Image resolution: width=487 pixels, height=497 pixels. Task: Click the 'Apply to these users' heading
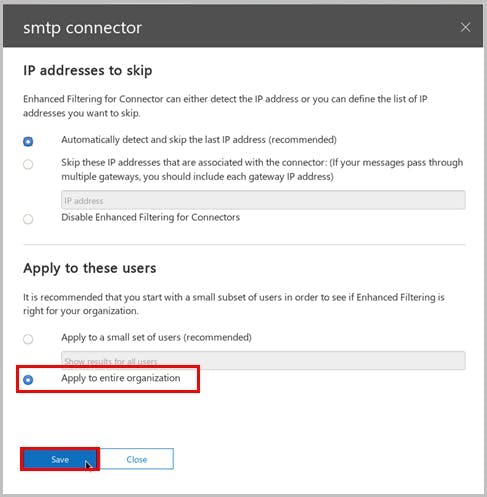[x=90, y=268]
